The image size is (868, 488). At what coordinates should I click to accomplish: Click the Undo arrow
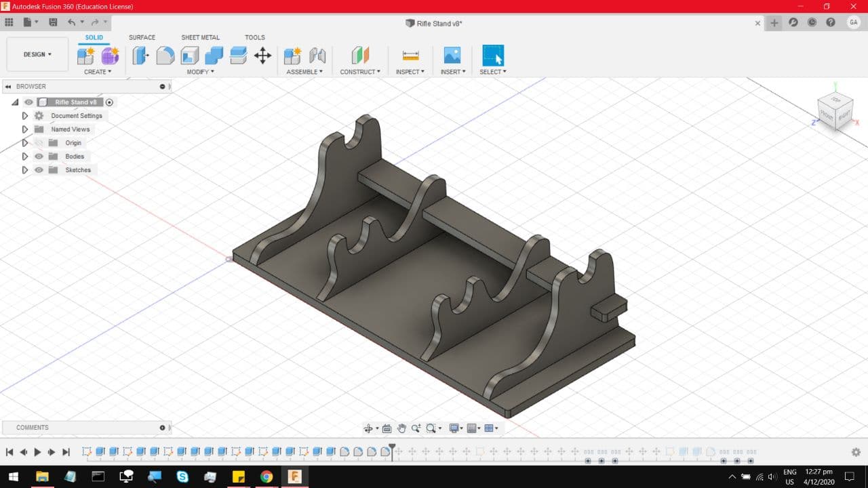pos(72,22)
